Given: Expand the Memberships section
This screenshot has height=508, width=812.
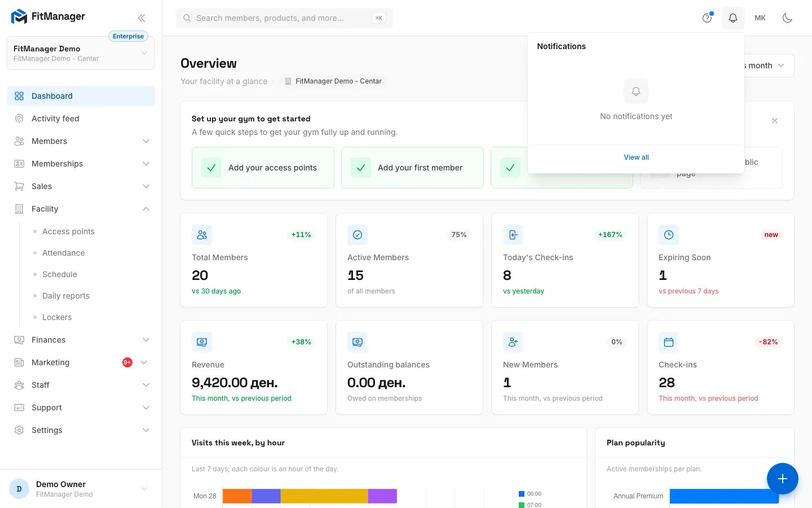Looking at the screenshot, I should click(x=81, y=164).
